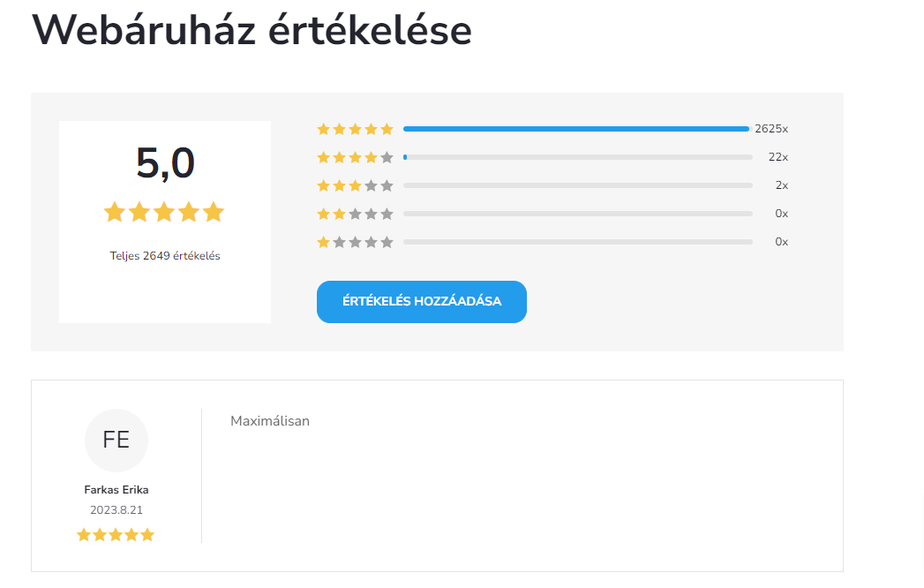This screenshot has width=924, height=588.
Task: Click the Webáruház értékelése heading
Action: [x=252, y=31]
